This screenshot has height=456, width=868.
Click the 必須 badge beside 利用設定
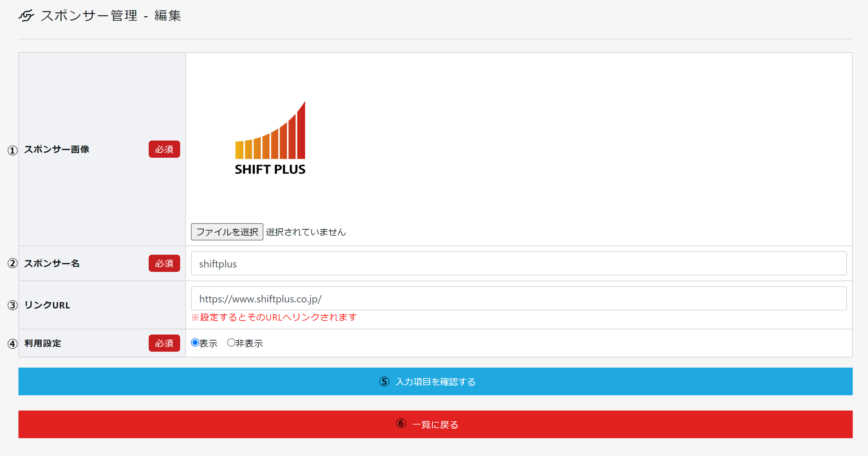pos(164,343)
